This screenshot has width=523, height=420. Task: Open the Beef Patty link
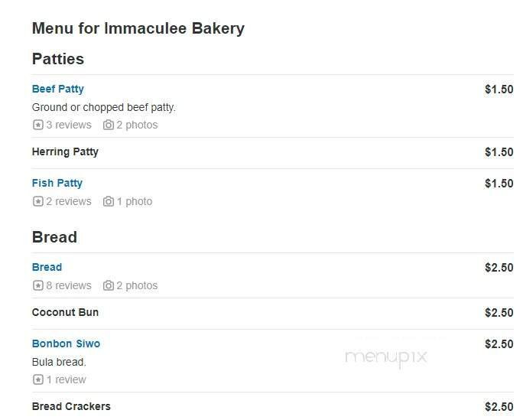[58, 89]
